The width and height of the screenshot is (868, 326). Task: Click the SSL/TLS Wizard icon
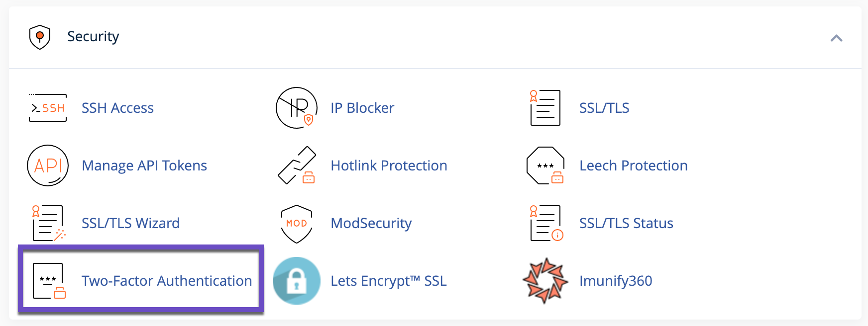click(x=48, y=223)
